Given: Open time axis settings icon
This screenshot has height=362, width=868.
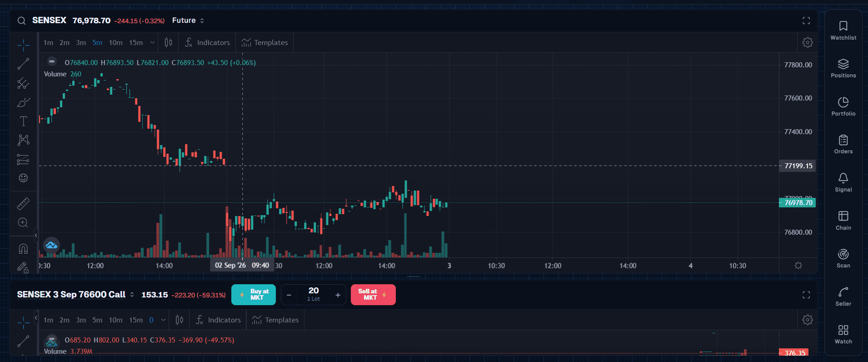Looking at the screenshot, I should pyautogui.click(x=798, y=265).
